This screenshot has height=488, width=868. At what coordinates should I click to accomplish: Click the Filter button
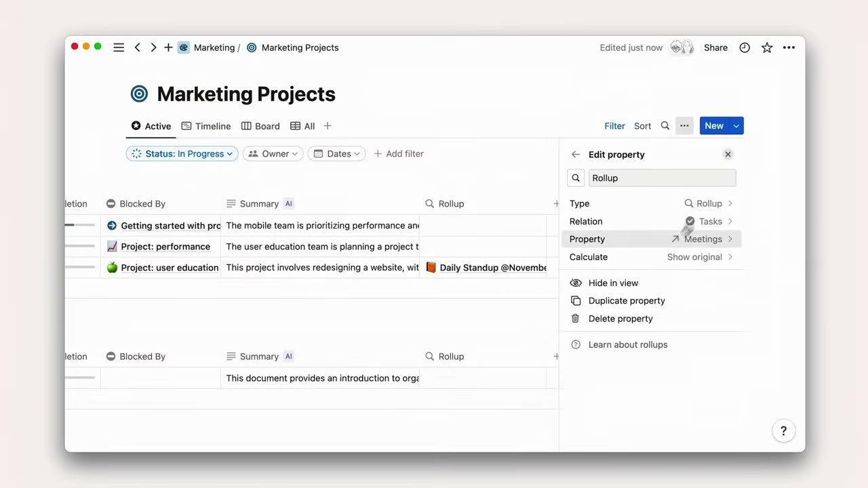click(x=614, y=126)
